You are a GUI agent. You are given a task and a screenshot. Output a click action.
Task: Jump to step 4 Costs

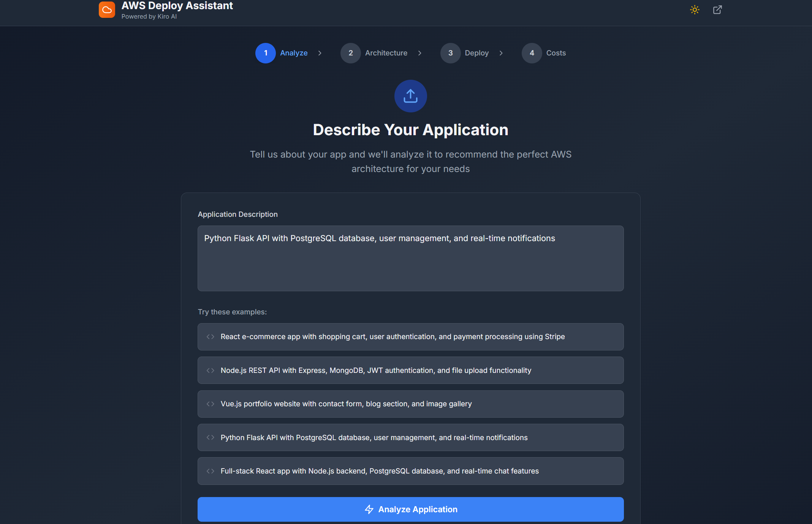click(x=532, y=53)
